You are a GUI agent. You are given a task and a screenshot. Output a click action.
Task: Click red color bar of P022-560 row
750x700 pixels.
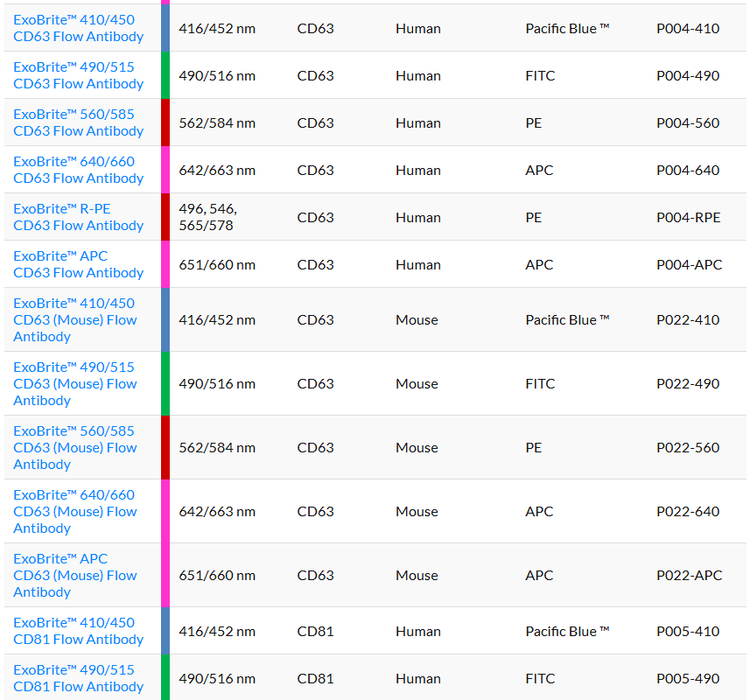pyautogui.click(x=165, y=447)
